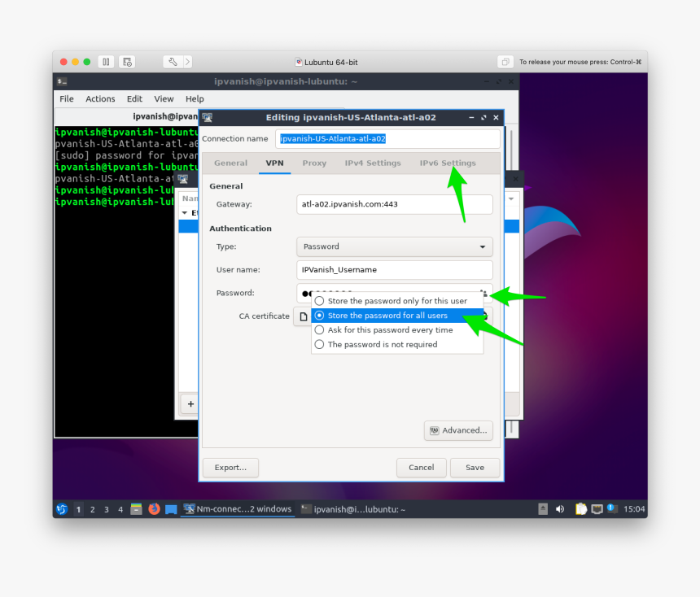
Task: Switch to workspace 2
Action: pos(93,509)
